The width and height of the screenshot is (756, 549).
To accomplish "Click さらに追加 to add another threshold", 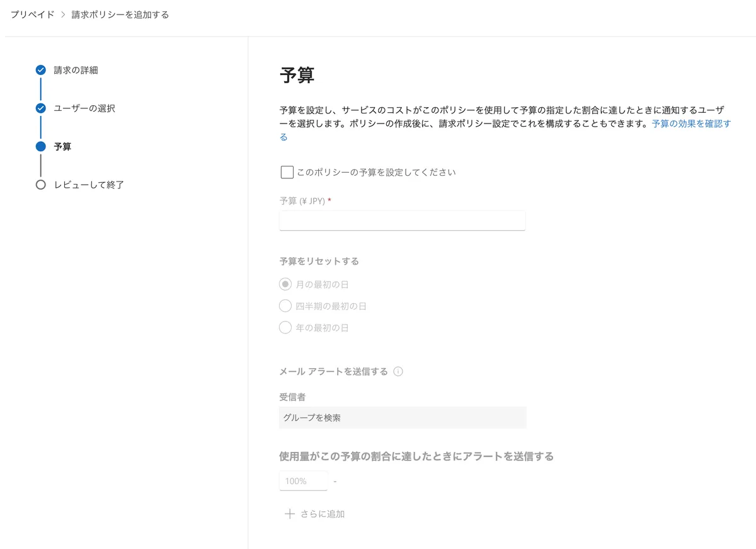I will click(322, 514).
